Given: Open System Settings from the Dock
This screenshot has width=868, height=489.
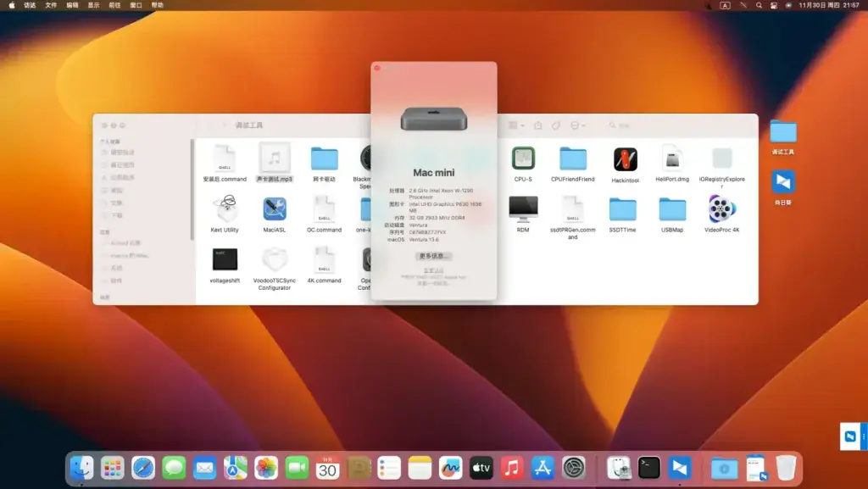Looking at the screenshot, I should point(574,468).
